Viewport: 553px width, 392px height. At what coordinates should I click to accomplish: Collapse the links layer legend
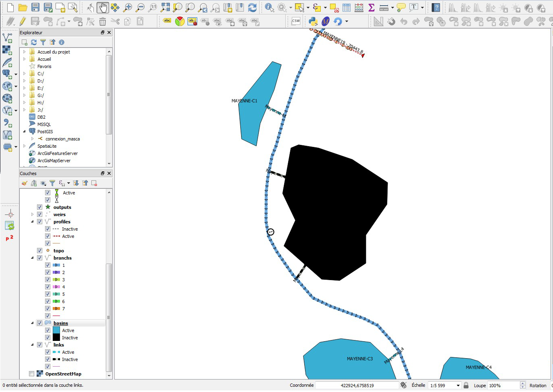(32, 345)
